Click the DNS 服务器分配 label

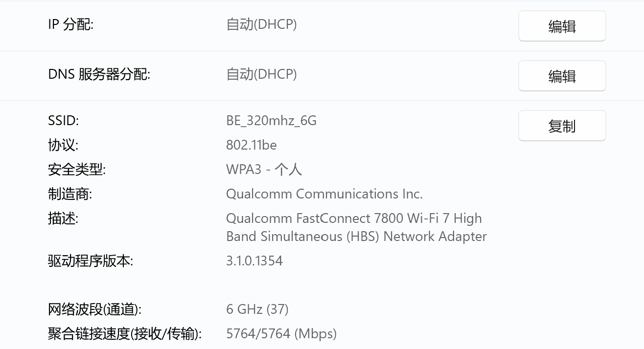(99, 74)
